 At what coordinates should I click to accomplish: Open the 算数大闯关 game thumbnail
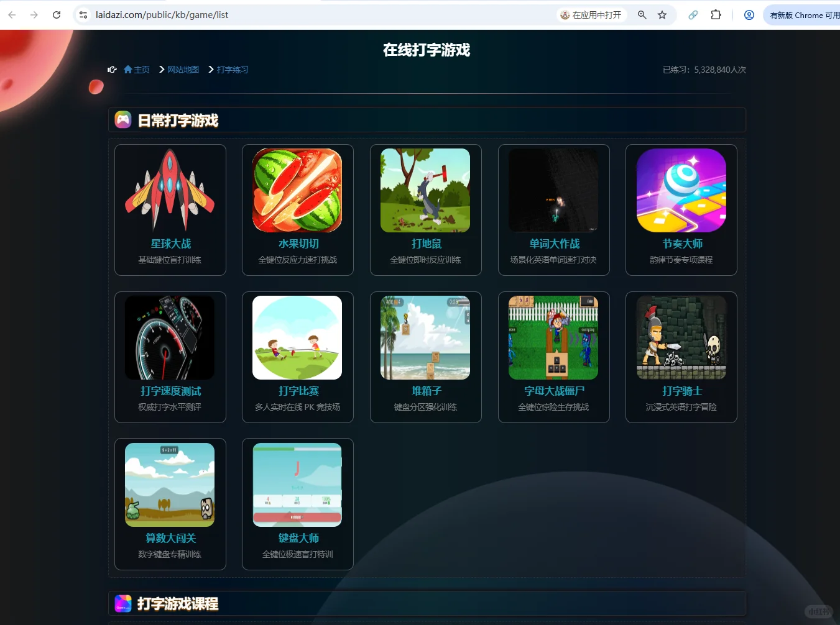[x=170, y=485]
